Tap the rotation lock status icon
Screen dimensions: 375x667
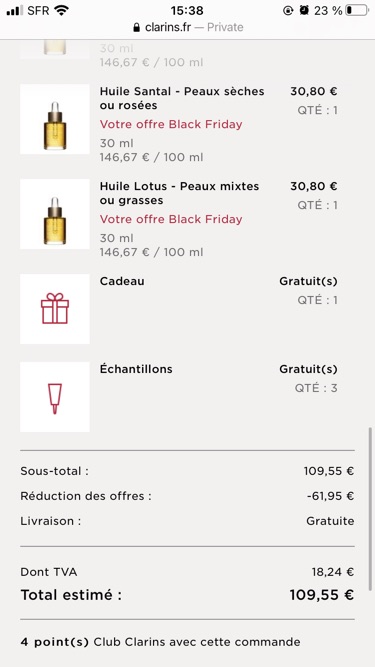point(288,11)
